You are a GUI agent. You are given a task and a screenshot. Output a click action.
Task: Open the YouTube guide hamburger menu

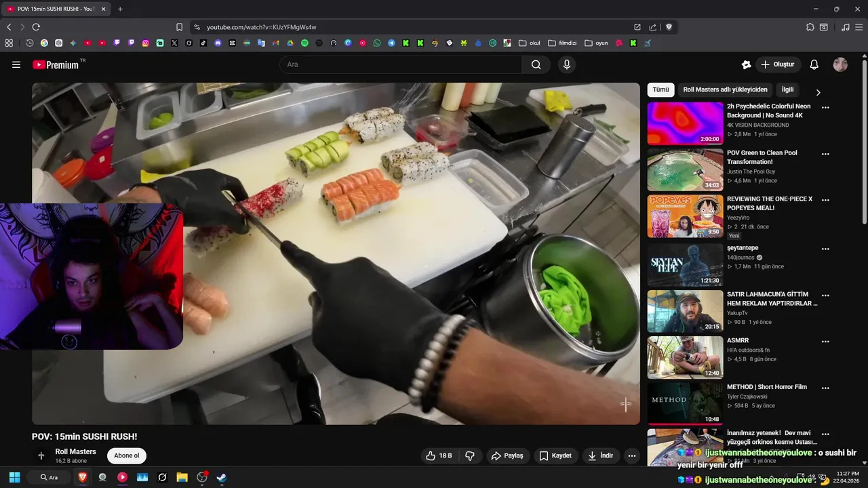[16, 64]
